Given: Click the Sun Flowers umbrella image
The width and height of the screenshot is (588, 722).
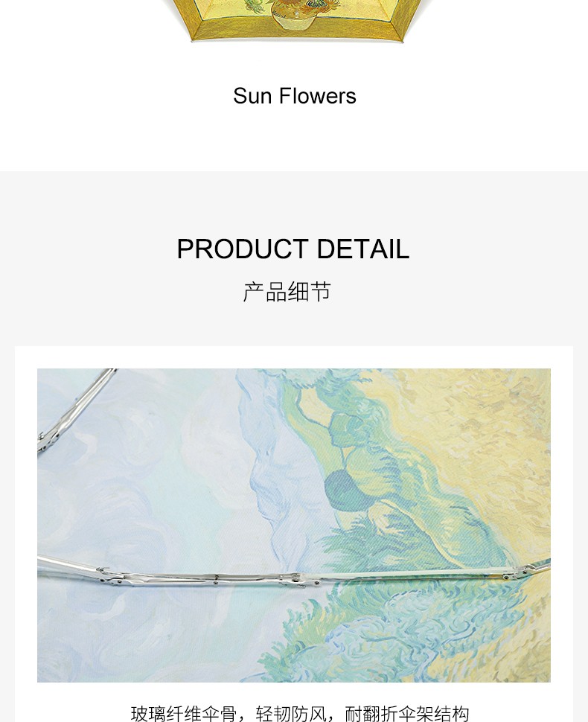Looking at the screenshot, I should (296, 21).
